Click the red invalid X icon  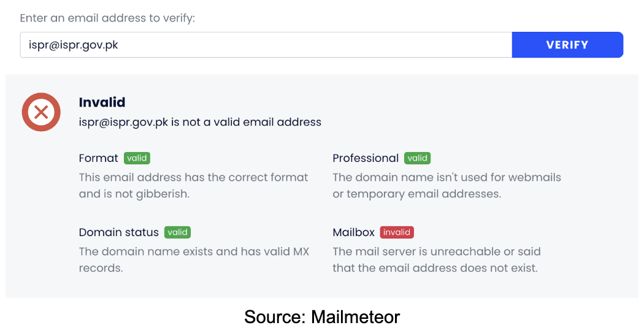[x=41, y=112]
